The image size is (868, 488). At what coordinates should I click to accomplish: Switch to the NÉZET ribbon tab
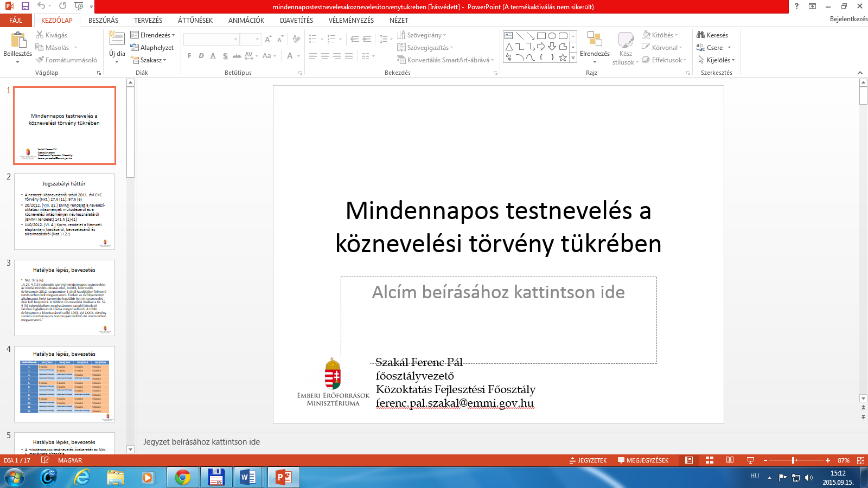(399, 20)
